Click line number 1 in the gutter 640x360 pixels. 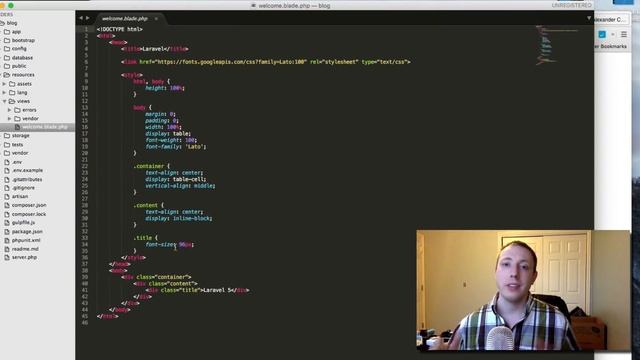pos(86,29)
